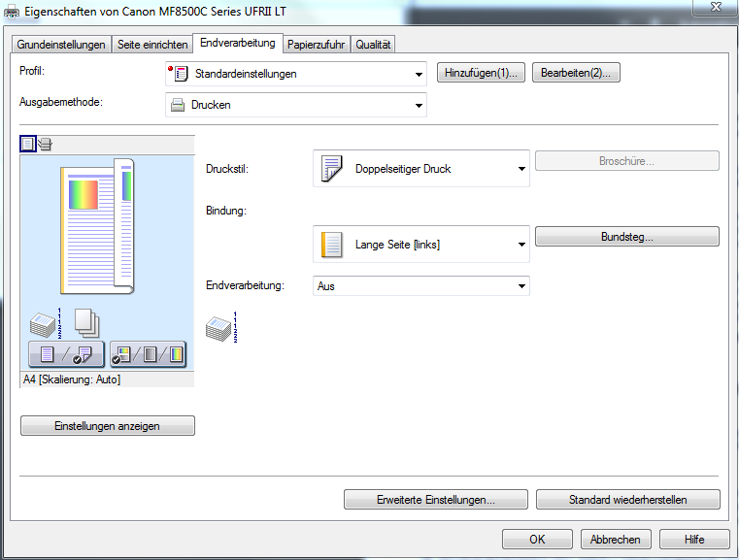Image resolution: width=739 pixels, height=560 pixels.
Task: Click the A4 [Skalierung: Auto] status text
Action: [72, 379]
